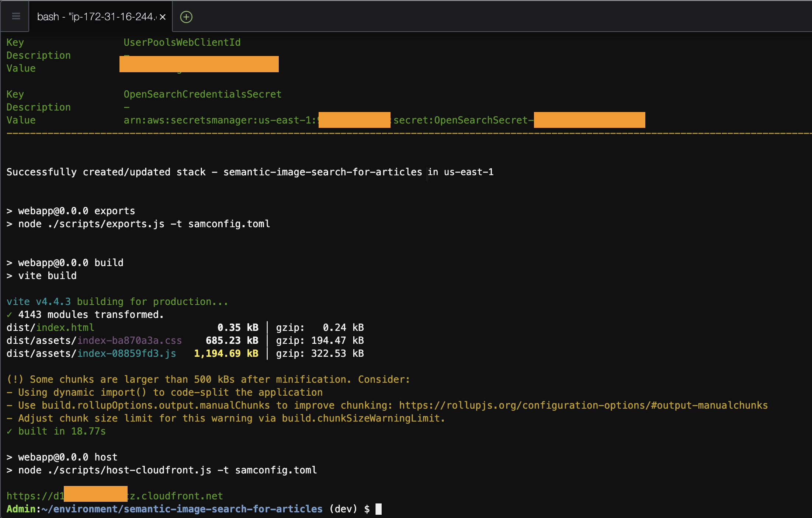Viewport: 812px width, 518px height.
Task: Click the 'vite build' command line
Action: pos(47,276)
